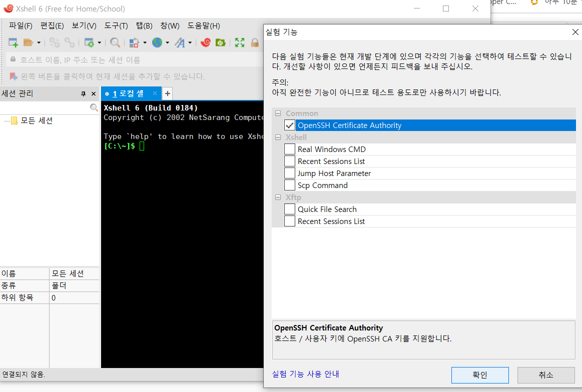Open the dropdown arrow beside the properties icon

(x=99, y=42)
